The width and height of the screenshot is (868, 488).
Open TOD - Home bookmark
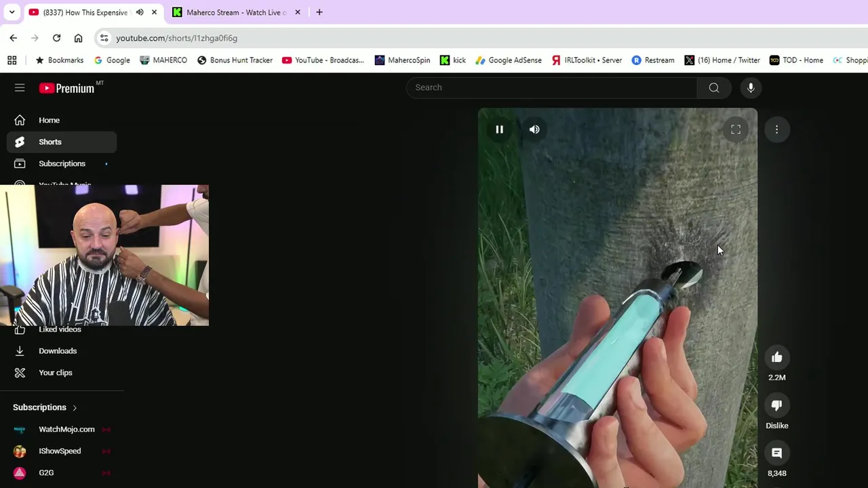[797, 60]
